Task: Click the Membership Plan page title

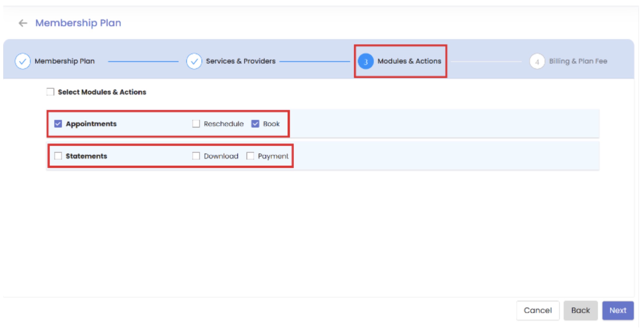Action: pyautogui.click(x=78, y=23)
